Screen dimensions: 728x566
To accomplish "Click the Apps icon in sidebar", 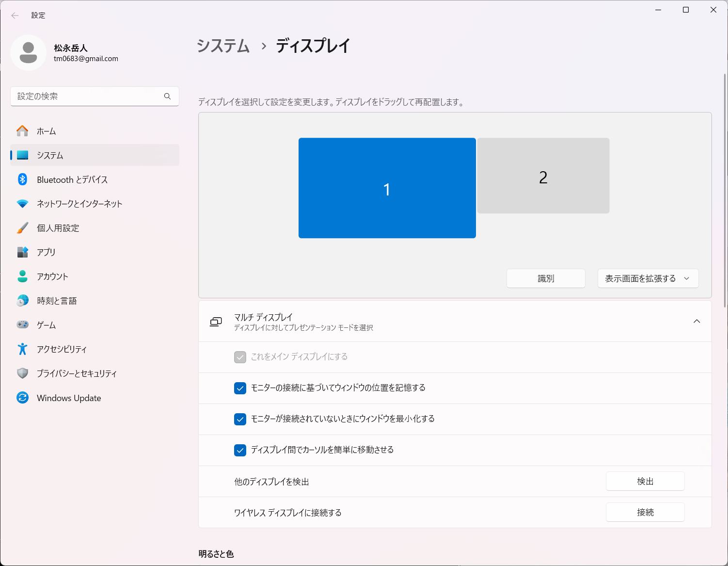I will 22,252.
